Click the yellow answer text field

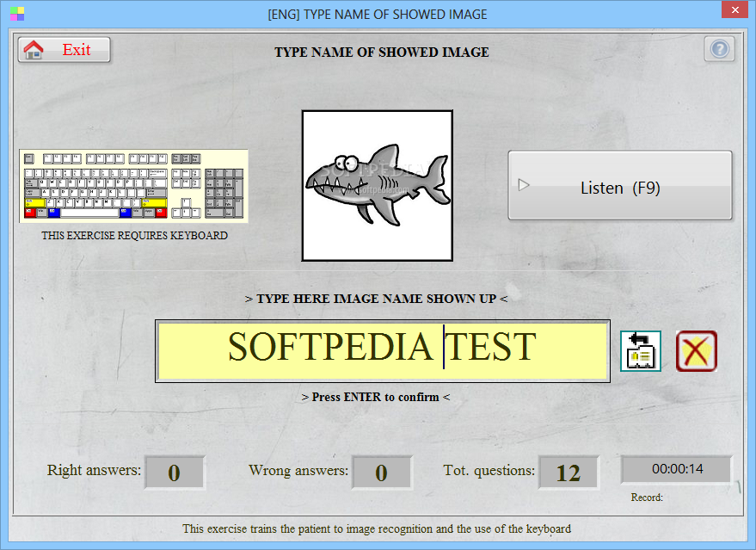(383, 351)
